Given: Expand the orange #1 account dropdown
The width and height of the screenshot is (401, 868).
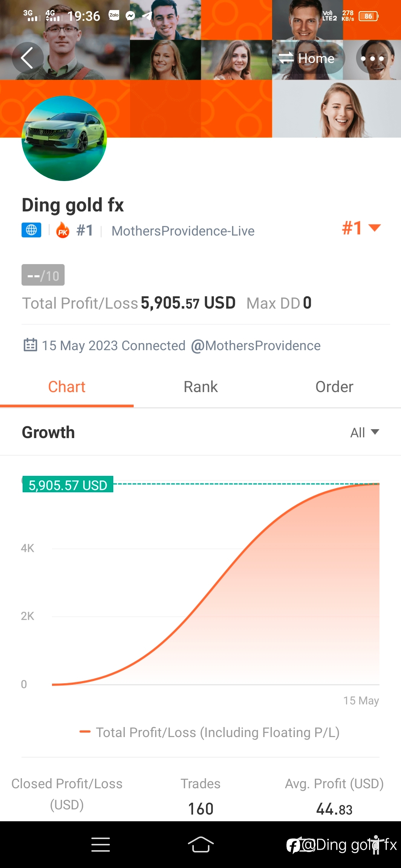Looking at the screenshot, I should tap(361, 228).
